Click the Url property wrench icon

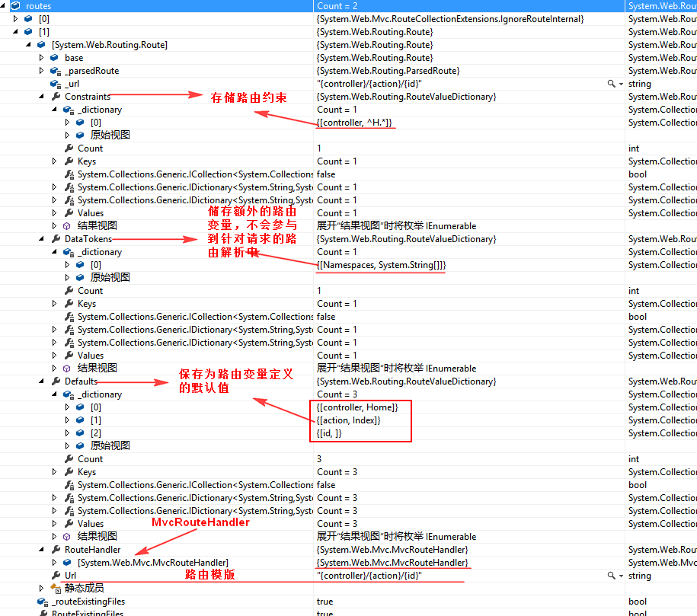tap(56, 575)
